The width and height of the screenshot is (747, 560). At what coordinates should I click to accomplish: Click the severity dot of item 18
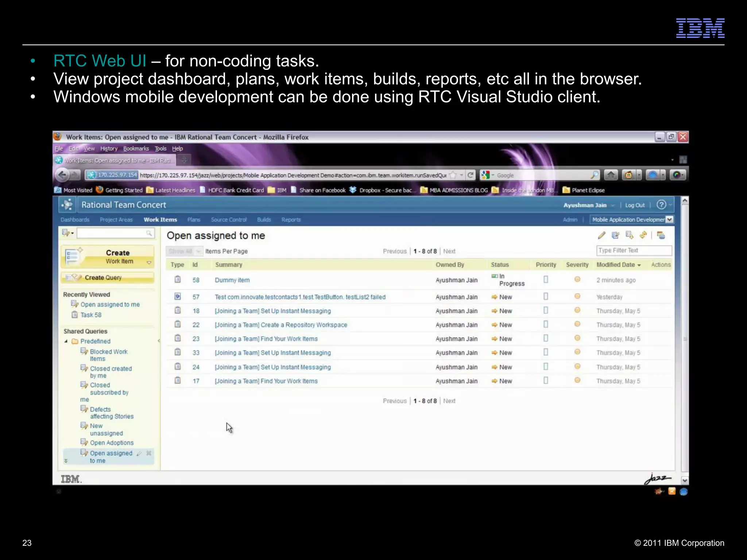577,310
